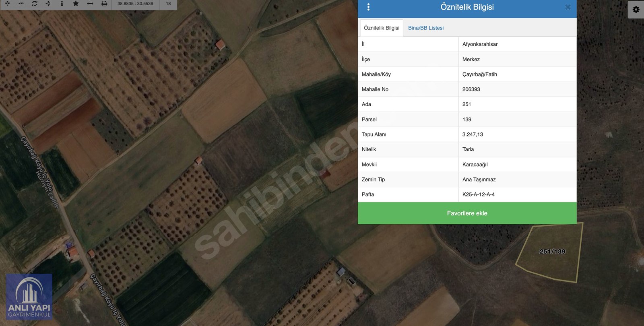Click the Ada value 251
Screen dimensions: 644x326
[467, 104]
